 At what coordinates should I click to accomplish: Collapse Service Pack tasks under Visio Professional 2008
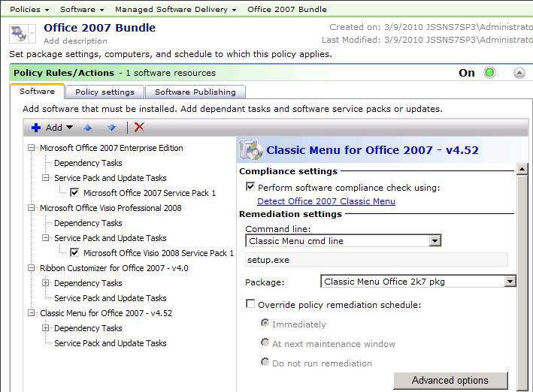point(46,238)
